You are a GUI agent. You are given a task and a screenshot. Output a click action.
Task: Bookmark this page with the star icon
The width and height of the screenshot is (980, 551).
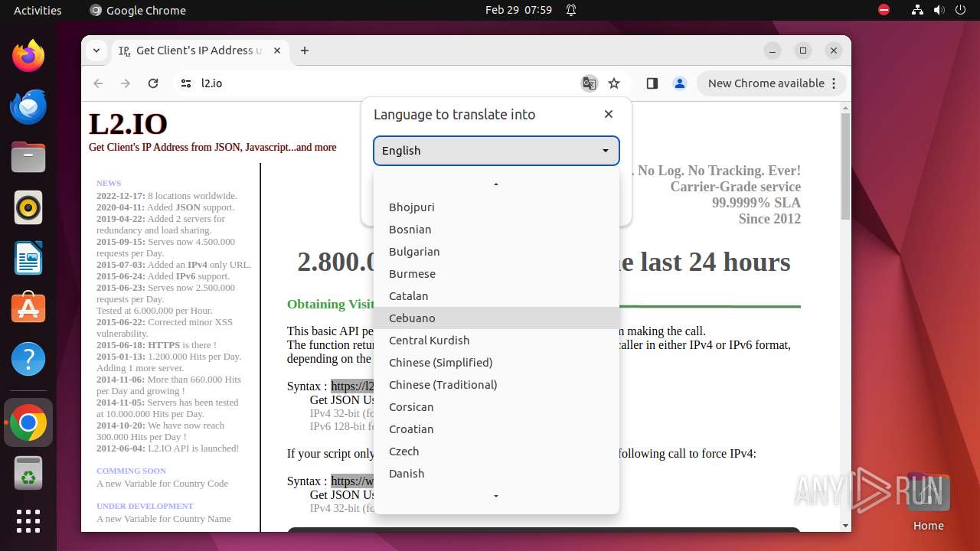pyautogui.click(x=614, y=83)
